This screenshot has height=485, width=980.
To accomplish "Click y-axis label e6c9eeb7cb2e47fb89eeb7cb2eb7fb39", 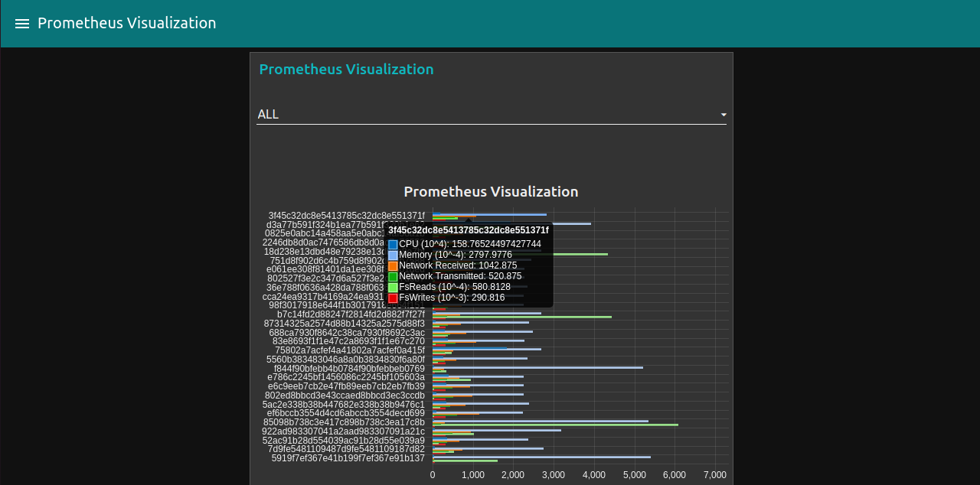I will (346, 386).
